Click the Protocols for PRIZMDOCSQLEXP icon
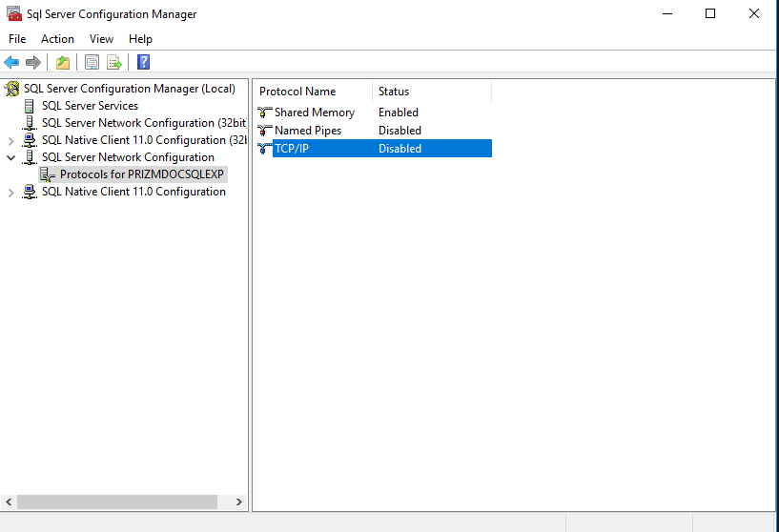This screenshot has height=532, width=779. pyautogui.click(x=47, y=174)
